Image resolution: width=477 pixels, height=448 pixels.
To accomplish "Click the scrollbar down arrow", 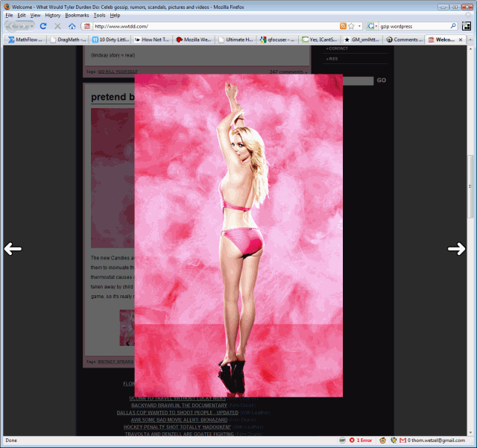I will click(470, 432).
